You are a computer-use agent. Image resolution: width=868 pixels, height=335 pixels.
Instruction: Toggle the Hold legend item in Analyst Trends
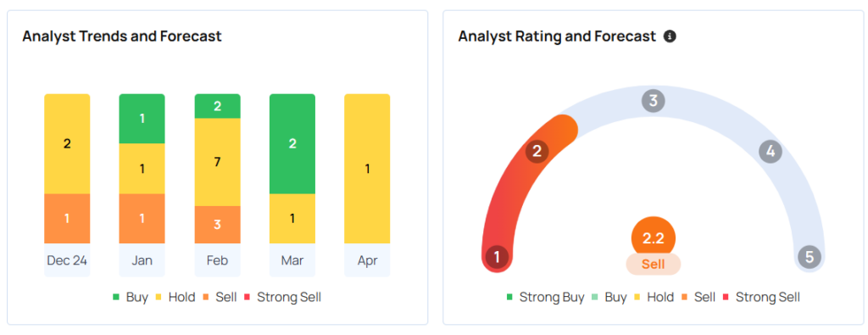tap(175, 298)
